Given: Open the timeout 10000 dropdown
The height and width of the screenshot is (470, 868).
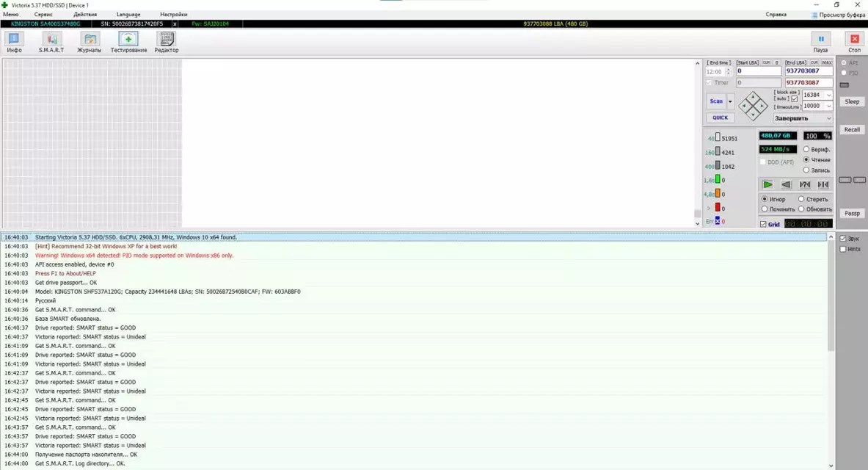Looking at the screenshot, I should tap(828, 106).
